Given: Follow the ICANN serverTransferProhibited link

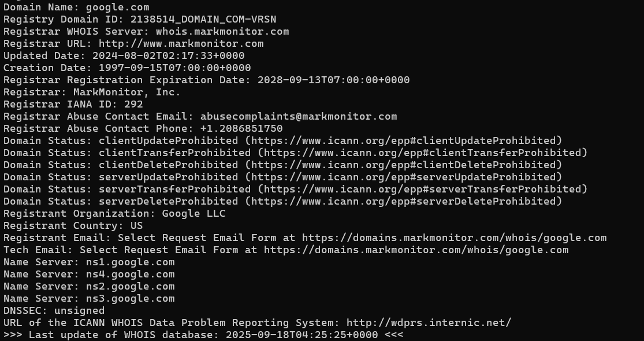Looking at the screenshot, I should pyautogui.click(x=422, y=189).
